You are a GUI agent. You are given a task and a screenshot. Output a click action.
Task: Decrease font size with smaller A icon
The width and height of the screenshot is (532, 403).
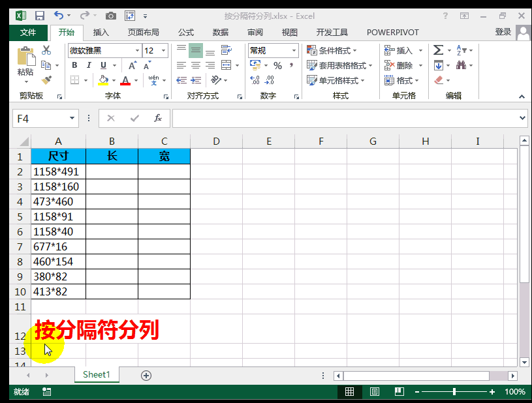coord(148,65)
